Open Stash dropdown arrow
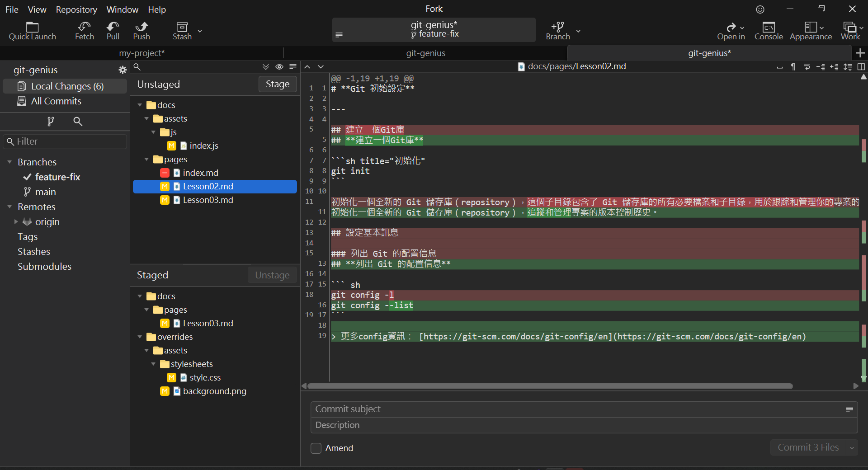The width and height of the screenshot is (868, 470). click(200, 31)
